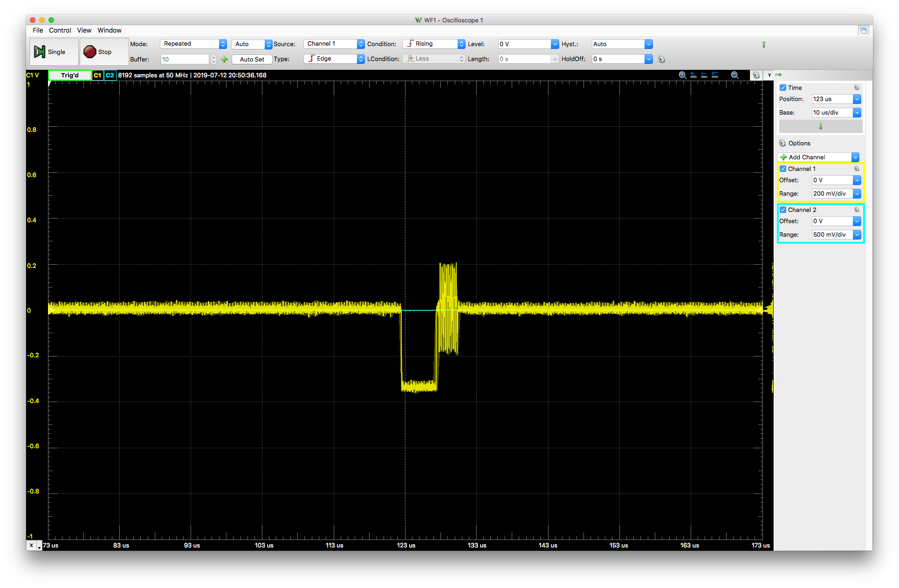This screenshot has height=588, width=899.
Task: Toggle the Time checkbox
Action: pyautogui.click(x=783, y=88)
